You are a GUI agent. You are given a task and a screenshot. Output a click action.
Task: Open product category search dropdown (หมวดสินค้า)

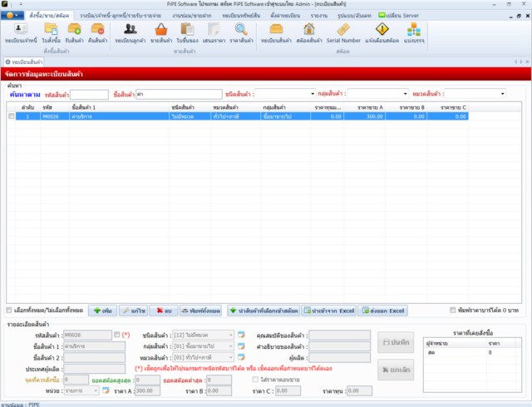(x=502, y=94)
